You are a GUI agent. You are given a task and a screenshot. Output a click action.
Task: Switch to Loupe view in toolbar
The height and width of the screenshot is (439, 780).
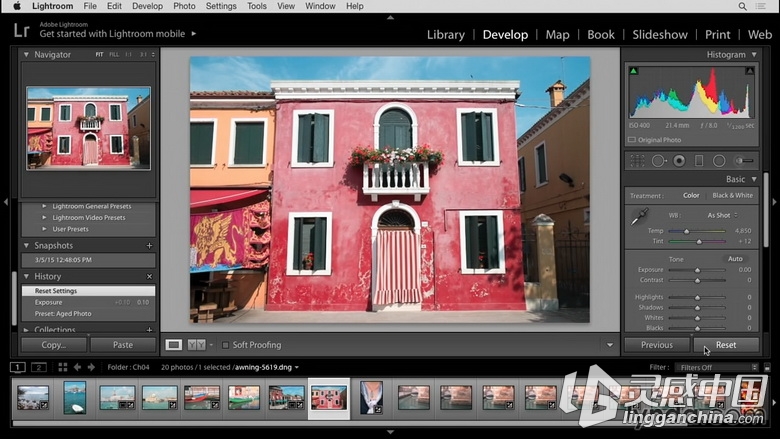174,345
